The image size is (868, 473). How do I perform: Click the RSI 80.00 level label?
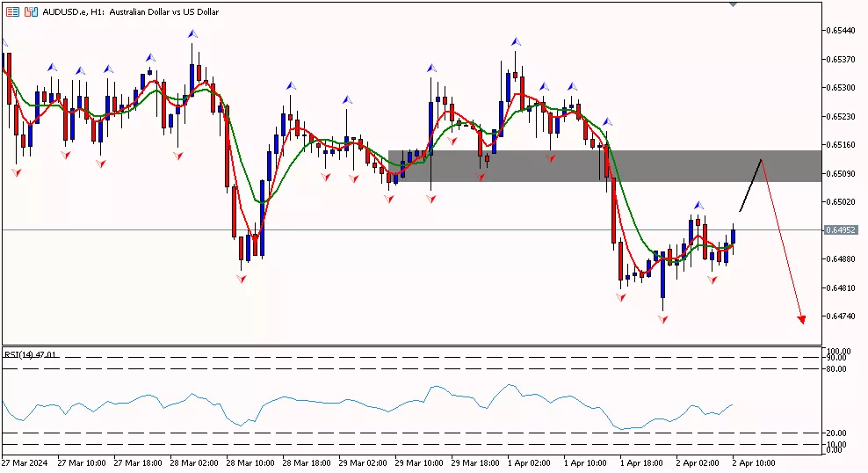[x=836, y=369]
